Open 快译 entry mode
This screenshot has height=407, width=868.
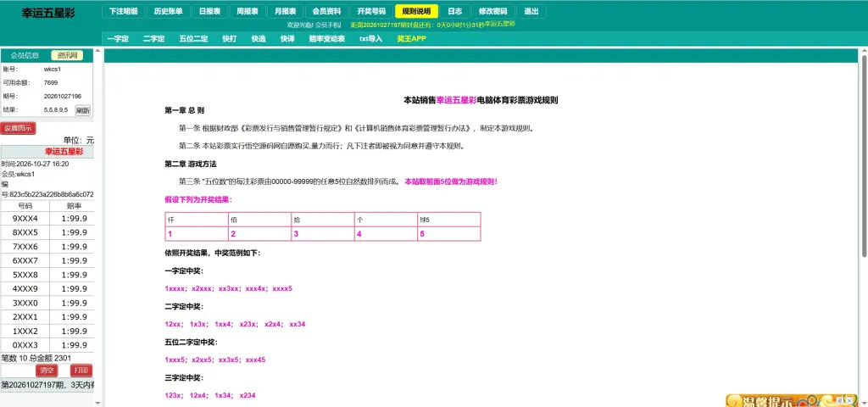pos(287,39)
